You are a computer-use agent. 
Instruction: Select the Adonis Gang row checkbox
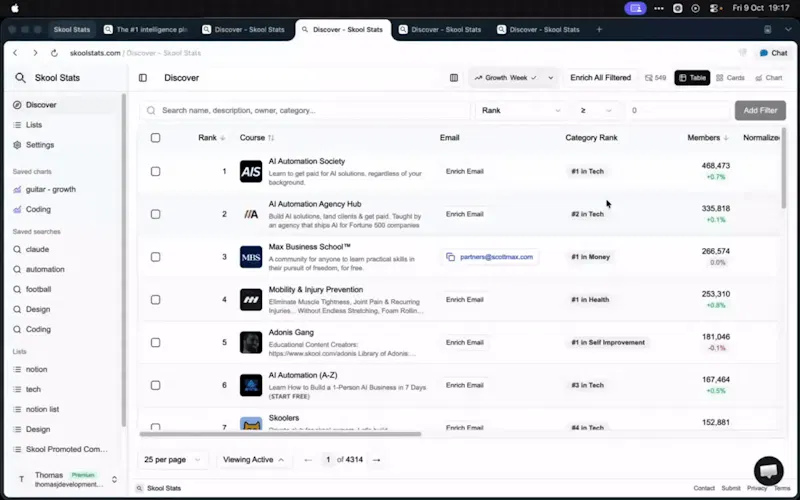click(156, 342)
